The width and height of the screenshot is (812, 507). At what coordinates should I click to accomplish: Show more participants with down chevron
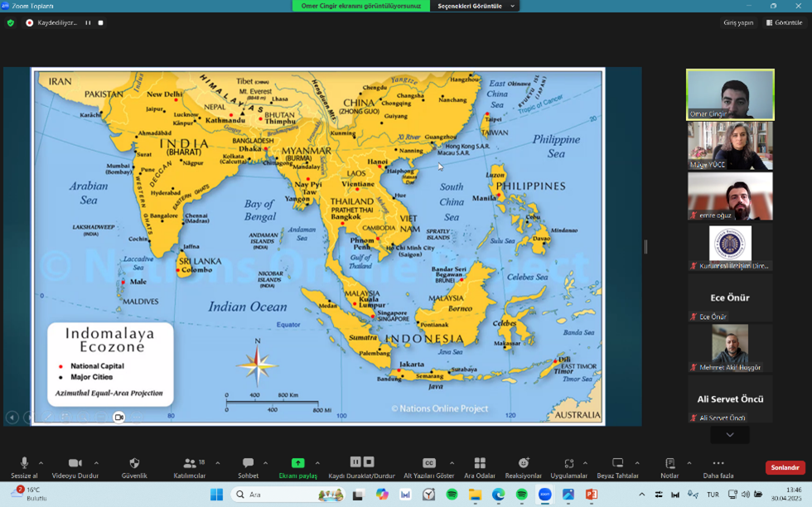(730, 435)
